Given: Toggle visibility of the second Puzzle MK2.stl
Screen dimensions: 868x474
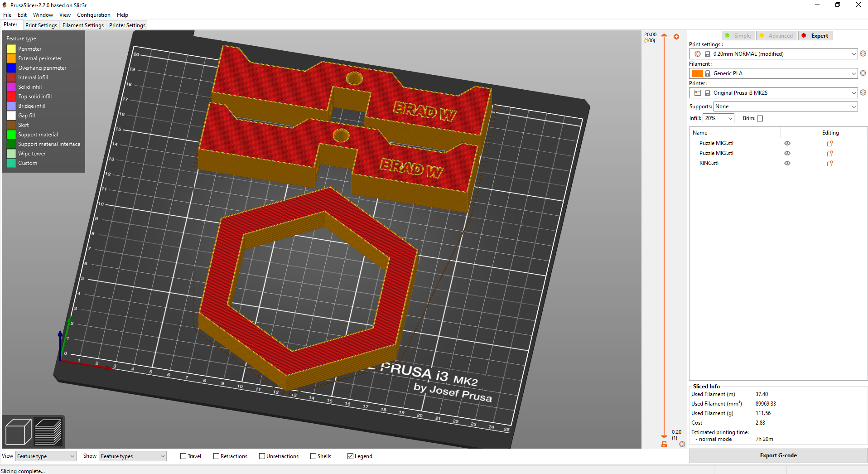Looking at the screenshot, I should (787, 153).
